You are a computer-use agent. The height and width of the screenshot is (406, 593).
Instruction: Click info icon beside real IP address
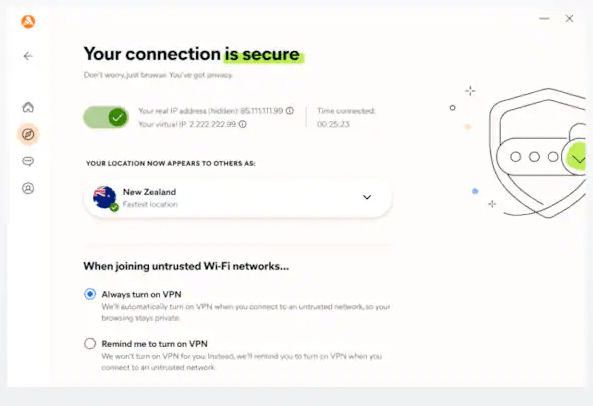(x=290, y=111)
